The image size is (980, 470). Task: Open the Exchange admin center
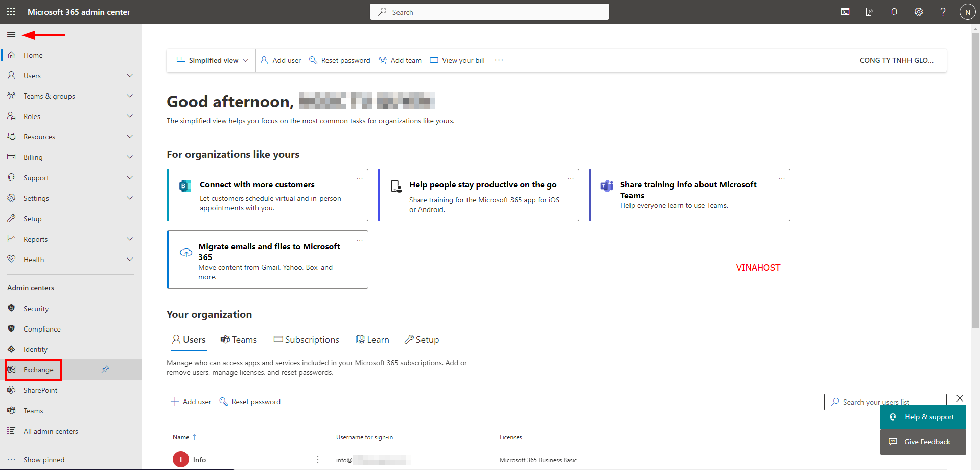[x=38, y=370]
